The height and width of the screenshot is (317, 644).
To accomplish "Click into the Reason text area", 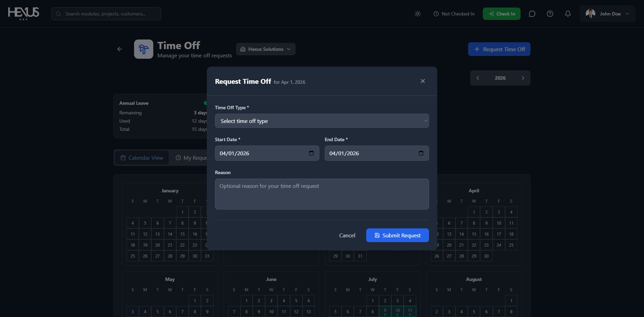I will 322,194.
